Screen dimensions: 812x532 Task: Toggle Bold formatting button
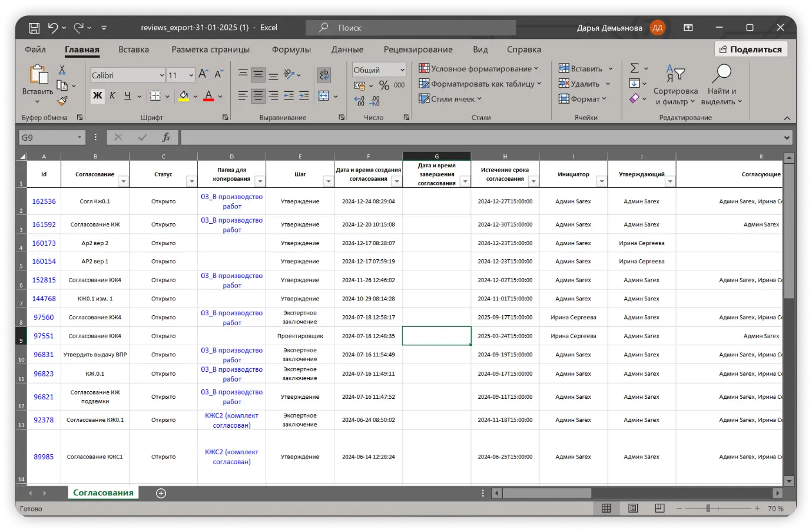pos(98,95)
